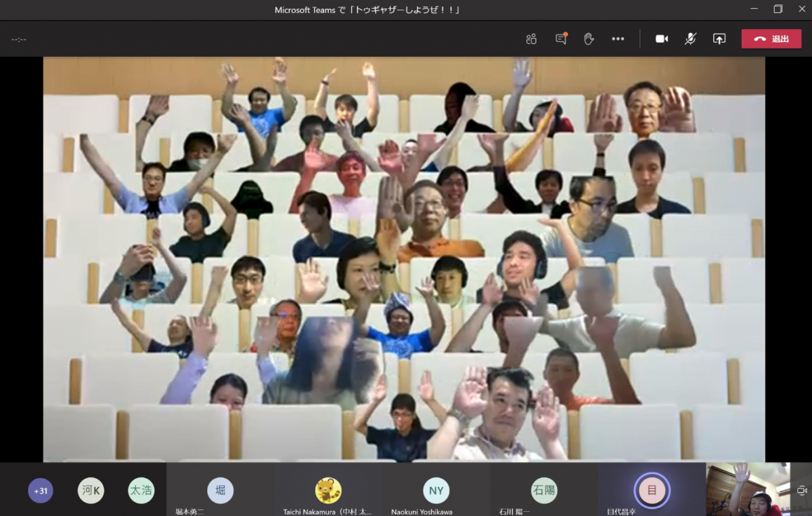Select the 石川 陽一 participant avatar
This screenshot has height=516, width=812.
click(x=543, y=490)
